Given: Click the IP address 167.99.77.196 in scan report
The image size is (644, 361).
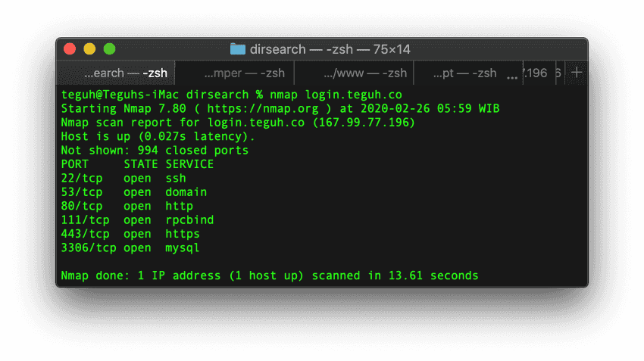Looking at the screenshot, I should click(364, 123).
